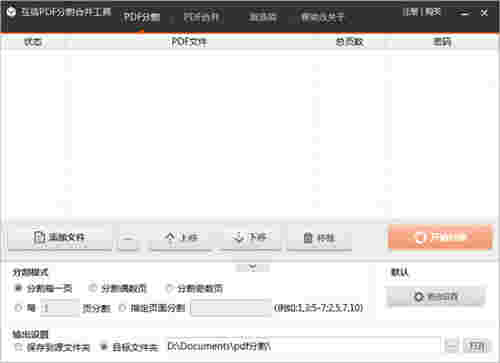This screenshot has height=363, width=500.
Task: Click the status column header
Action: pyautogui.click(x=33, y=42)
